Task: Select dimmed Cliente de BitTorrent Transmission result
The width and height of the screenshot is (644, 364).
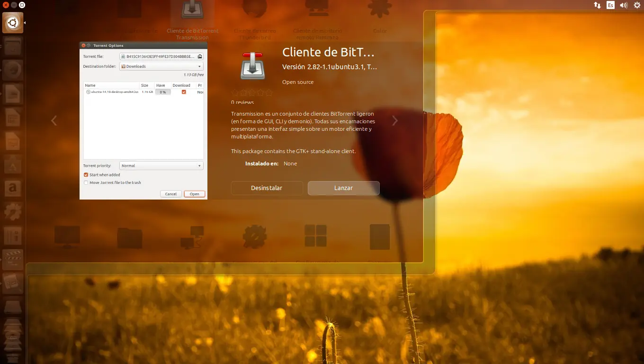Action: pos(192,20)
